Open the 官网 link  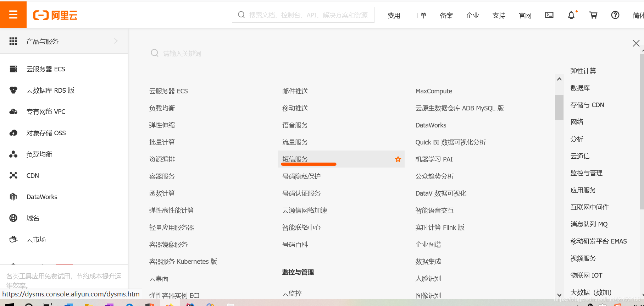tap(525, 15)
